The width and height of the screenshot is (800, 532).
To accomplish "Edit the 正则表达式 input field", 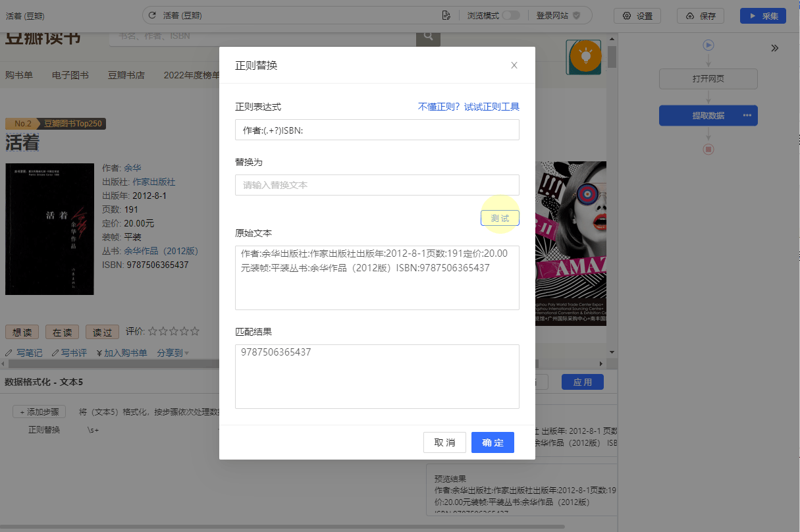I will coord(377,130).
